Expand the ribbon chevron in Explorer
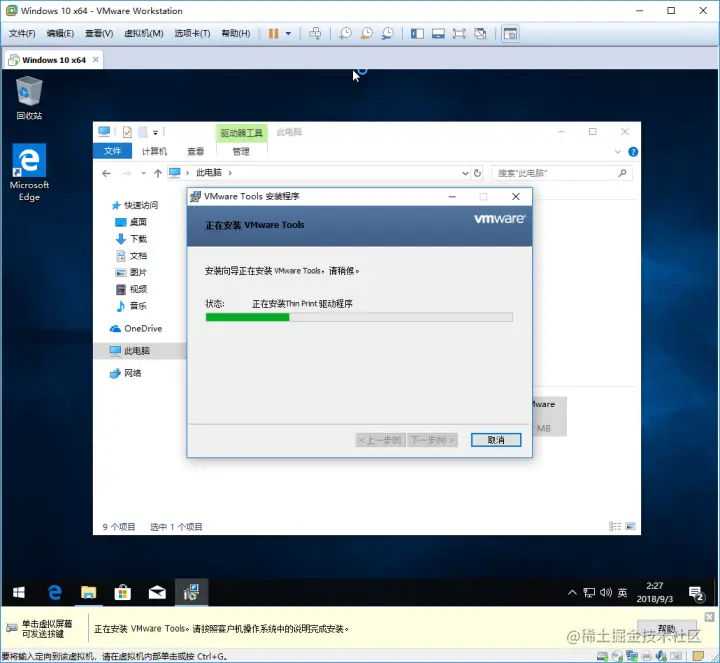The width and height of the screenshot is (720, 663). tap(618, 152)
